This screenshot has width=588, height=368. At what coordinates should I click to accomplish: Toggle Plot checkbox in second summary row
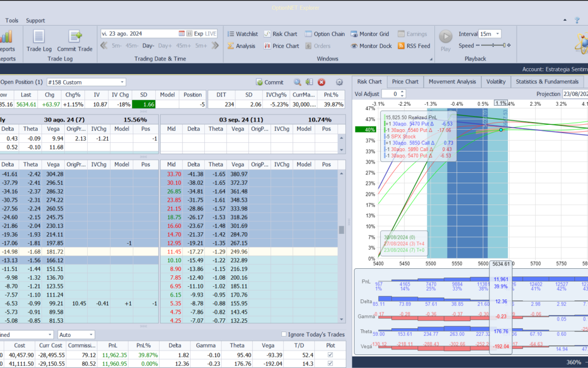[x=330, y=363]
